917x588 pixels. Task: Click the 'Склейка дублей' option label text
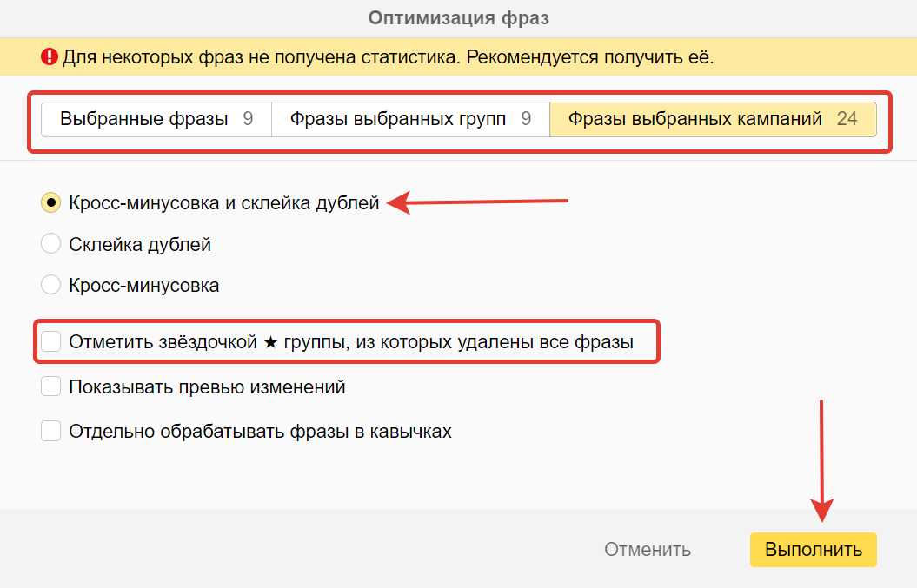[x=140, y=245]
